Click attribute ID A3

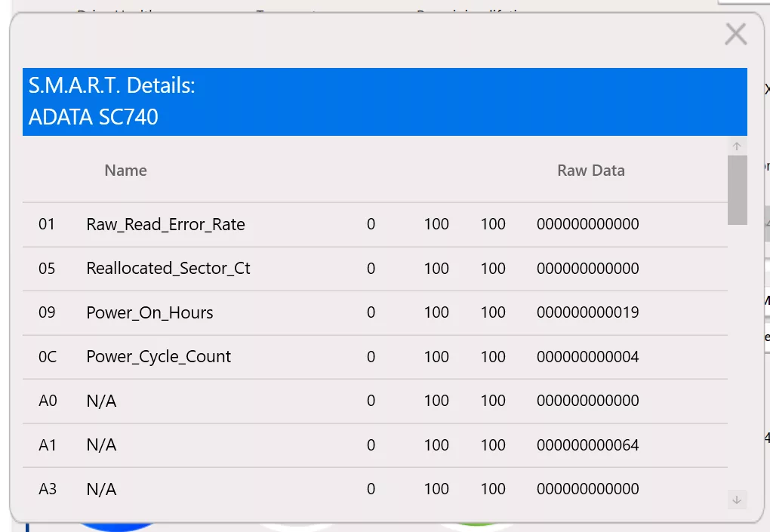point(48,489)
